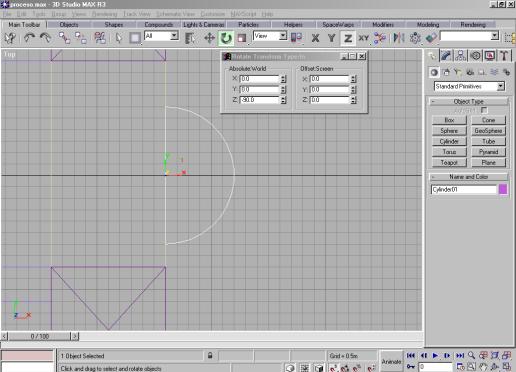This screenshot has width=516, height=372.
Task: Open the Standard Primitives dropdown
Action: click(470, 86)
